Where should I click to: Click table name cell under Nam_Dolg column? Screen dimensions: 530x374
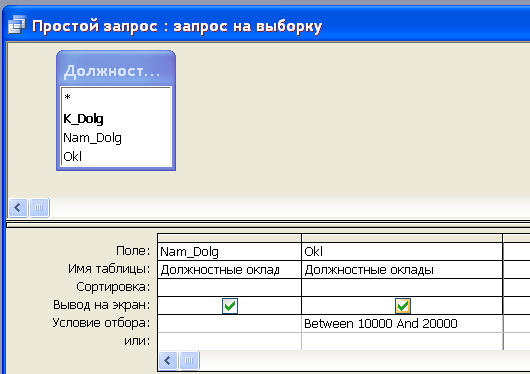click(229, 270)
